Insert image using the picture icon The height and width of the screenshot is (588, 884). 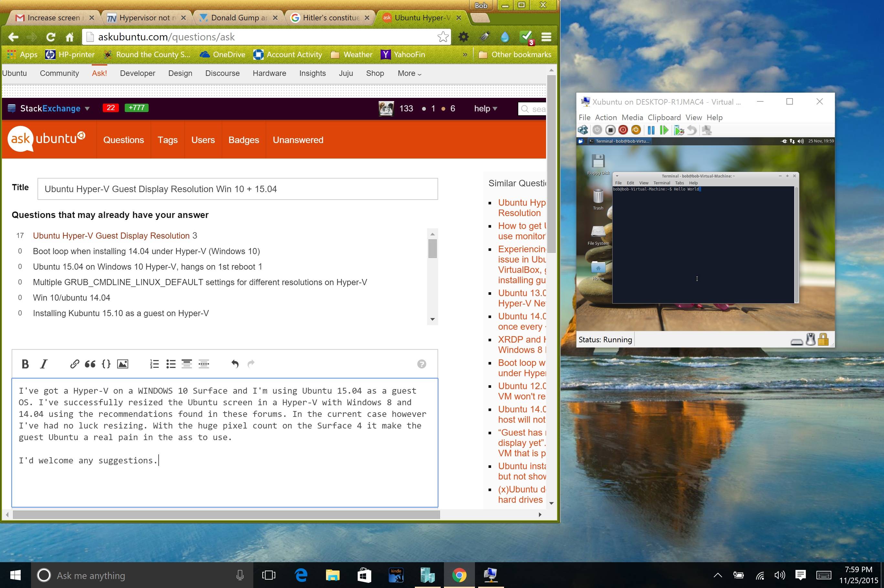point(123,364)
